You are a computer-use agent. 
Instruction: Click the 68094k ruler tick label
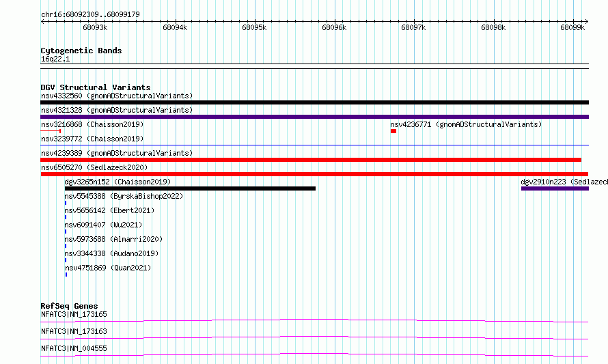[x=175, y=27]
